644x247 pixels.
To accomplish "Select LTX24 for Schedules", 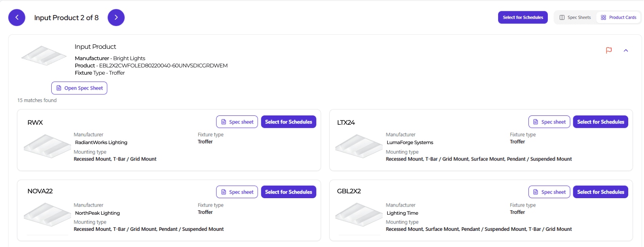I will pos(600,122).
